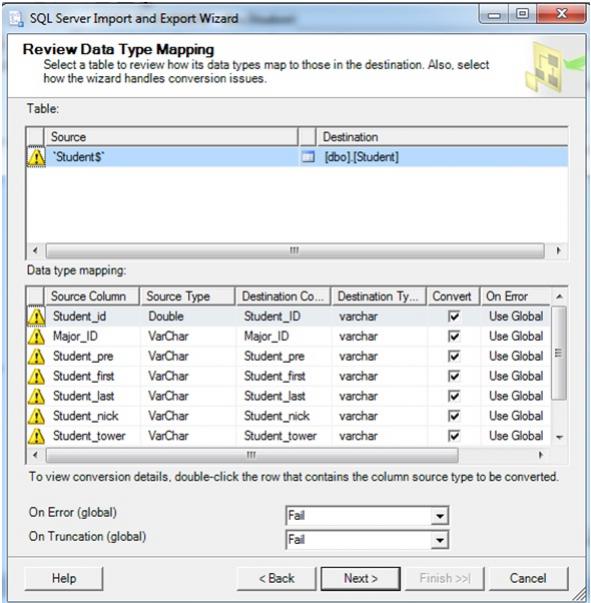Image resolution: width=591 pixels, height=603 pixels.
Task: Click the On Error column header
Action: coord(516,296)
